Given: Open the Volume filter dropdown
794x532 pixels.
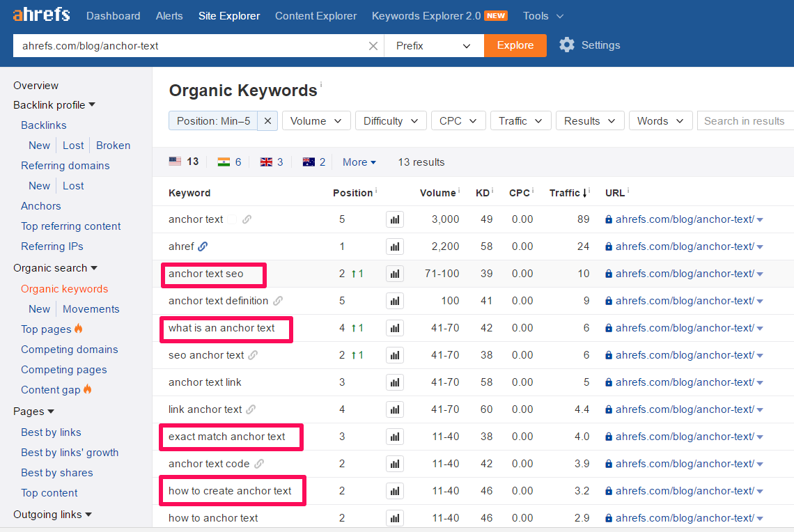Looking at the screenshot, I should click(x=316, y=121).
